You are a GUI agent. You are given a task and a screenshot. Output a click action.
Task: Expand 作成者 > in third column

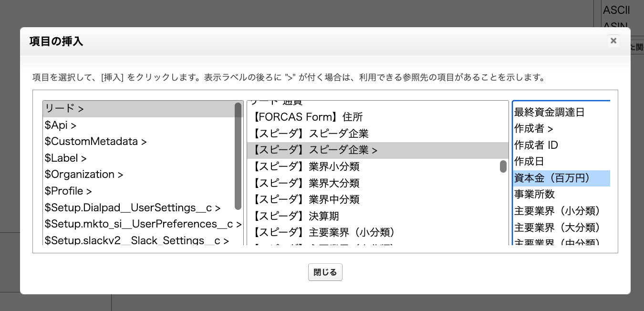[x=533, y=129]
